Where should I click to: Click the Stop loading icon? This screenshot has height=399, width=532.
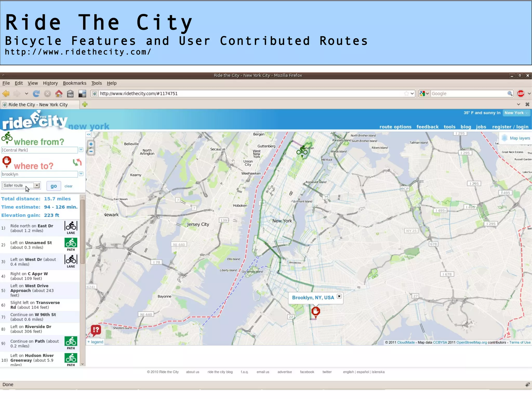pos(47,94)
